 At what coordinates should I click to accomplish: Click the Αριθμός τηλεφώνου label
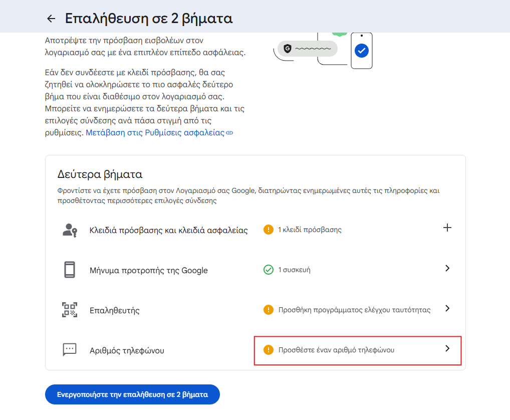point(127,351)
